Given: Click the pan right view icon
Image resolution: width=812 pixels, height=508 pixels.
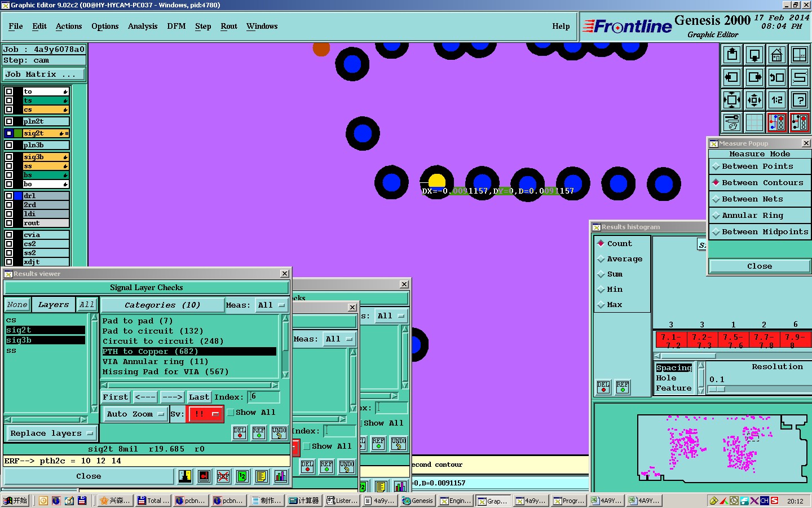Looking at the screenshot, I should [754, 77].
